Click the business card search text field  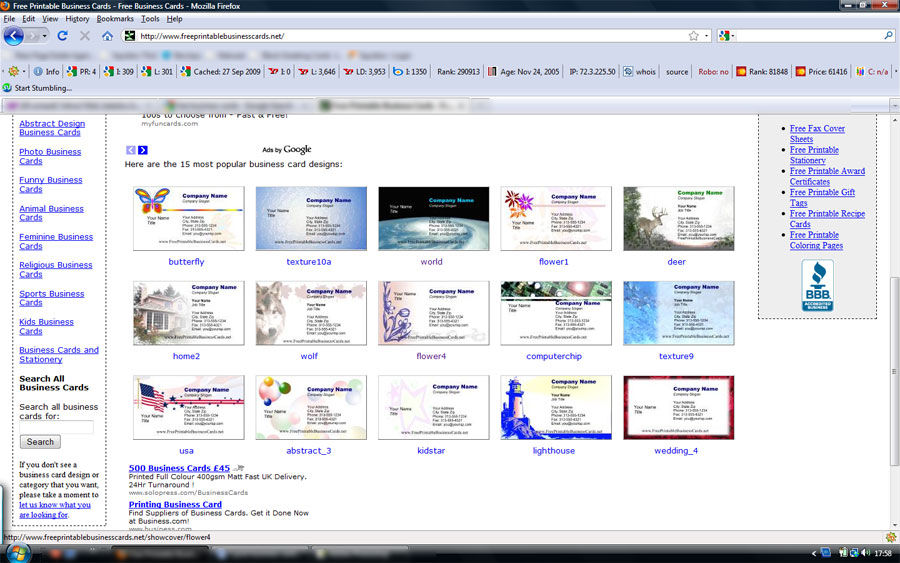(x=56, y=427)
